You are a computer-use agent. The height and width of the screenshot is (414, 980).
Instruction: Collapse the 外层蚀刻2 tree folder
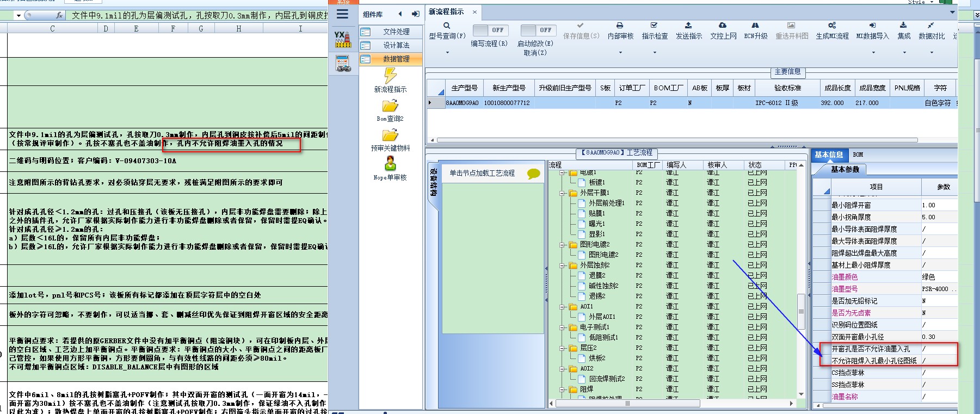point(563,265)
